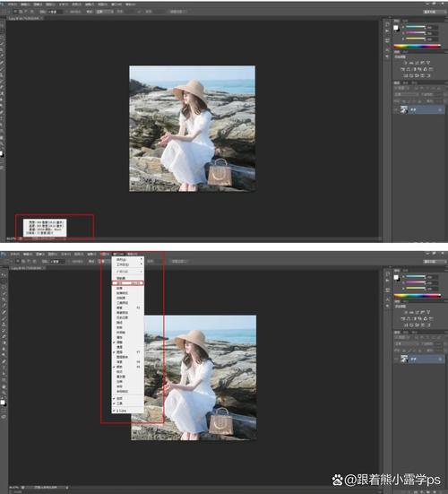
Task: Open 图像 menu in top window
Action: coord(38,4)
